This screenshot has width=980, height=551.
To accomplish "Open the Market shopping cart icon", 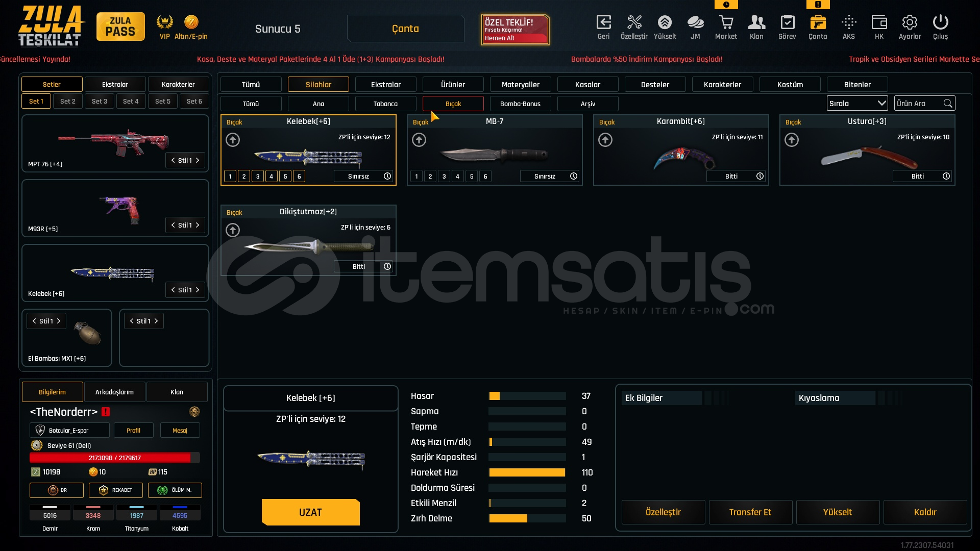I will 726,22.
